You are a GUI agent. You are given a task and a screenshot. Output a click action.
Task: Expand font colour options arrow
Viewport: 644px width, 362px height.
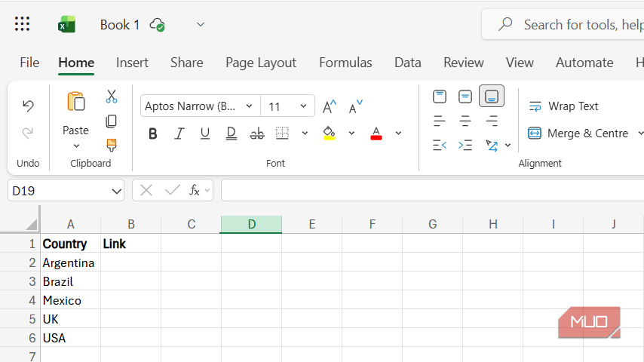[398, 133]
